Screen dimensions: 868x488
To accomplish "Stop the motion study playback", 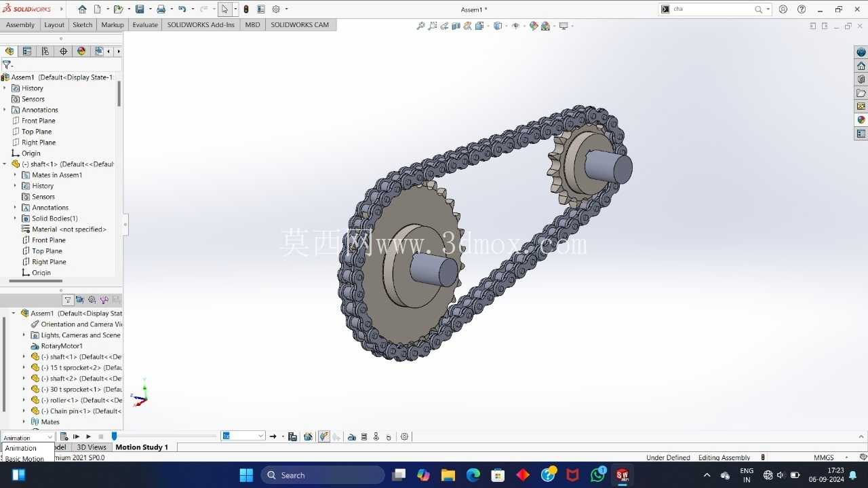I will [101, 436].
